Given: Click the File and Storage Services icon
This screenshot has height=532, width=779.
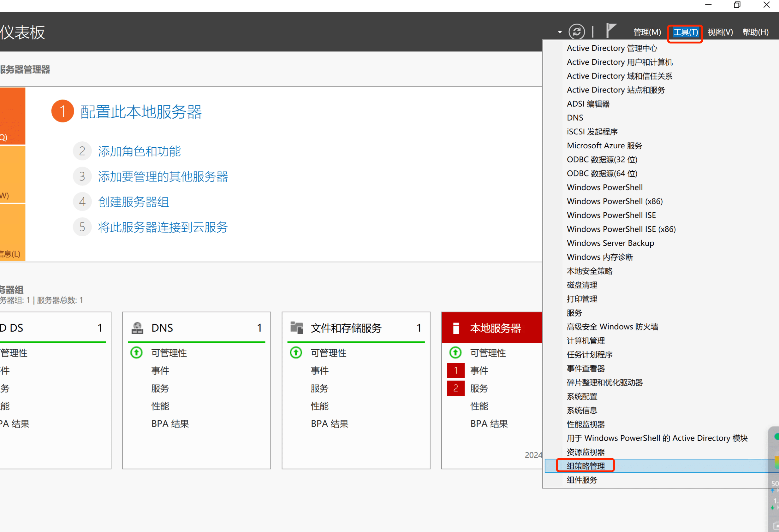Looking at the screenshot, I should [x=297, y=328].
